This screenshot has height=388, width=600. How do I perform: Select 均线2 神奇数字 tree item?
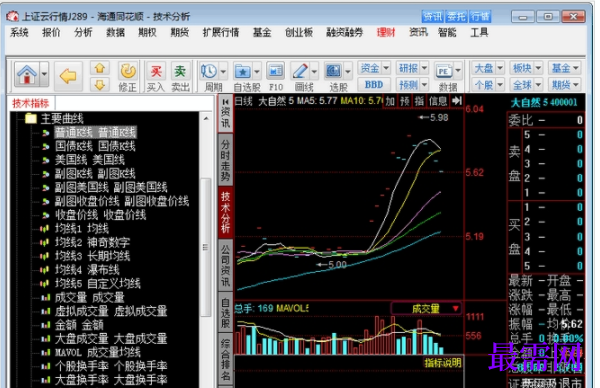click(x=92, y=243)
